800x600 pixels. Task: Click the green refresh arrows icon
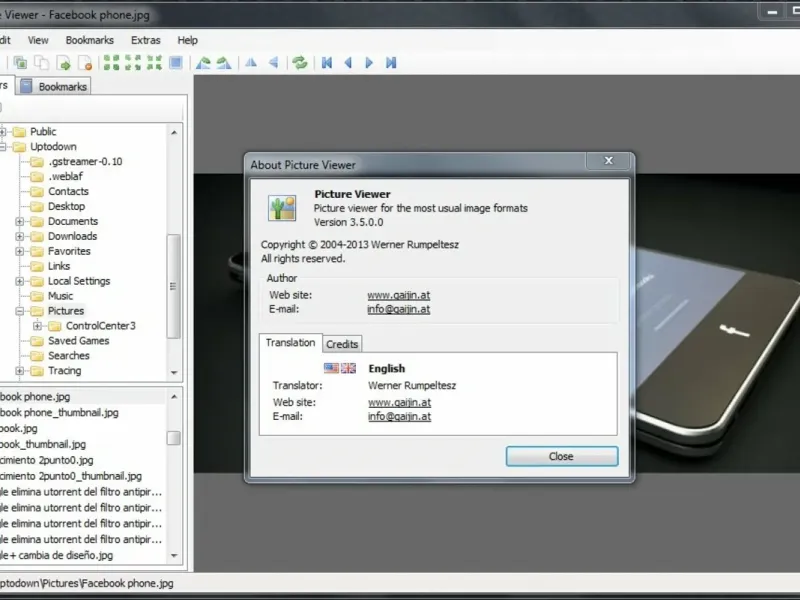(299, 63)
